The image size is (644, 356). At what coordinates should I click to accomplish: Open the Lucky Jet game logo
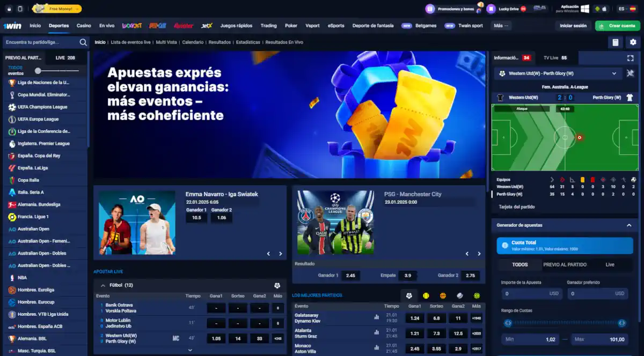pyautogui.click(x=131, y=26)
